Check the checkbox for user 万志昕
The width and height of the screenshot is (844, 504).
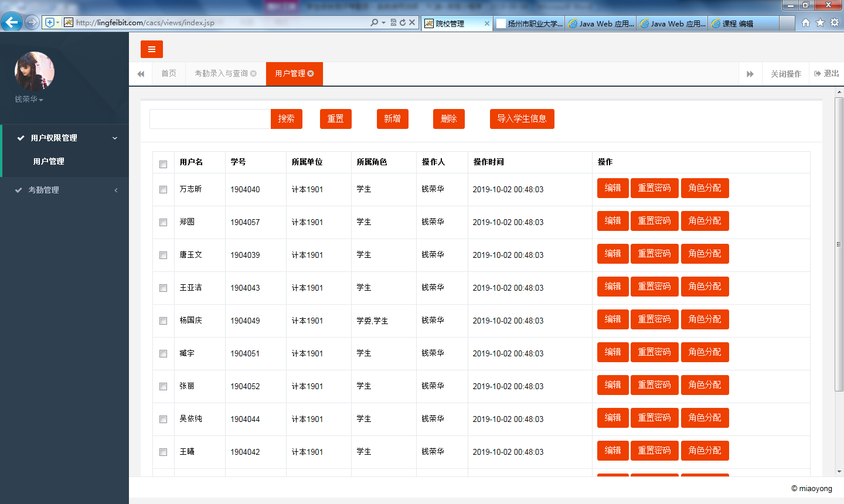(163, 189)
